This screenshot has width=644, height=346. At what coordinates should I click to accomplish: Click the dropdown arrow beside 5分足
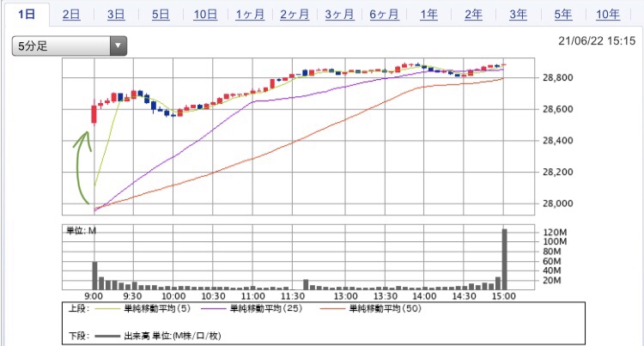[118, 46]
